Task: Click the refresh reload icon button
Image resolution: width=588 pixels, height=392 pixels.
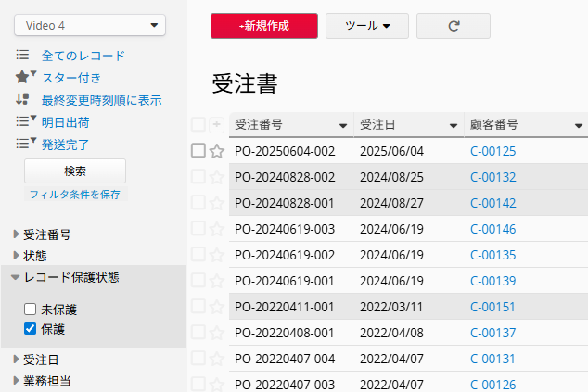Action: tap(454, 26)
